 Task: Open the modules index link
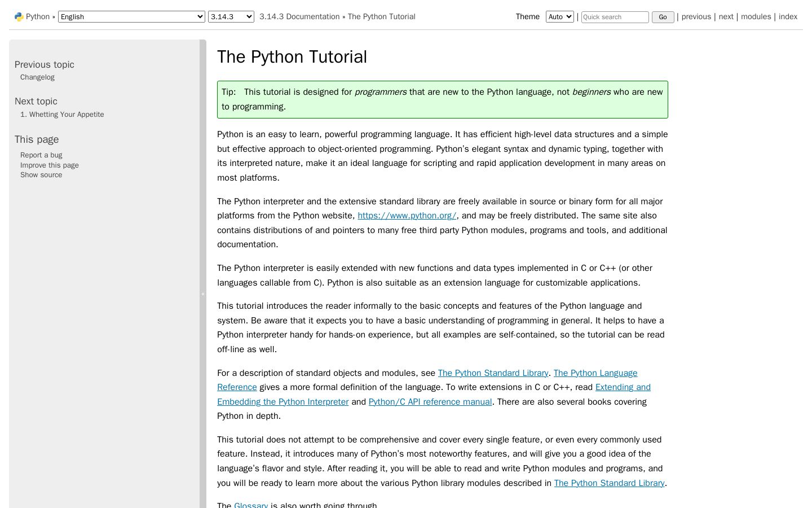click(x=756, y=17)
